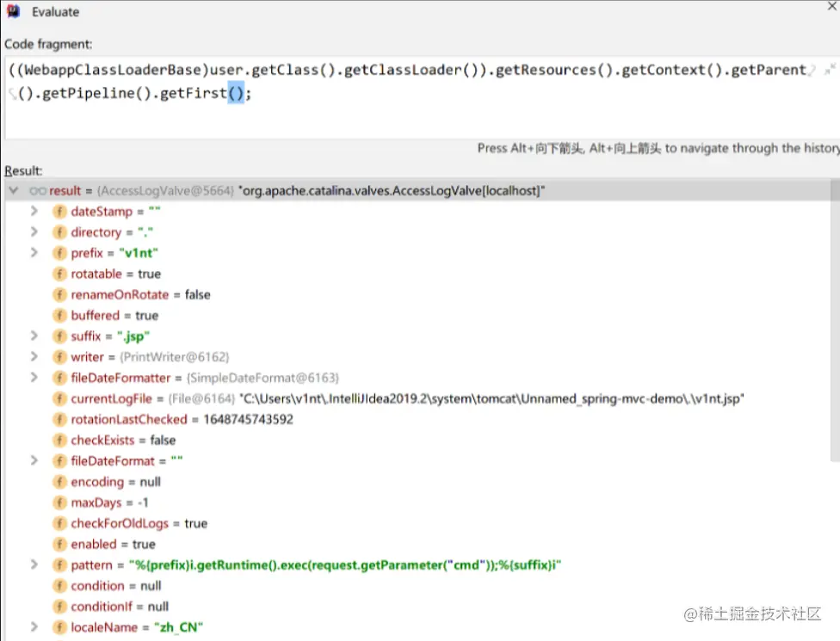Select the rotatable = true row
Screen dimensions: 840x641
click(418, 274)
